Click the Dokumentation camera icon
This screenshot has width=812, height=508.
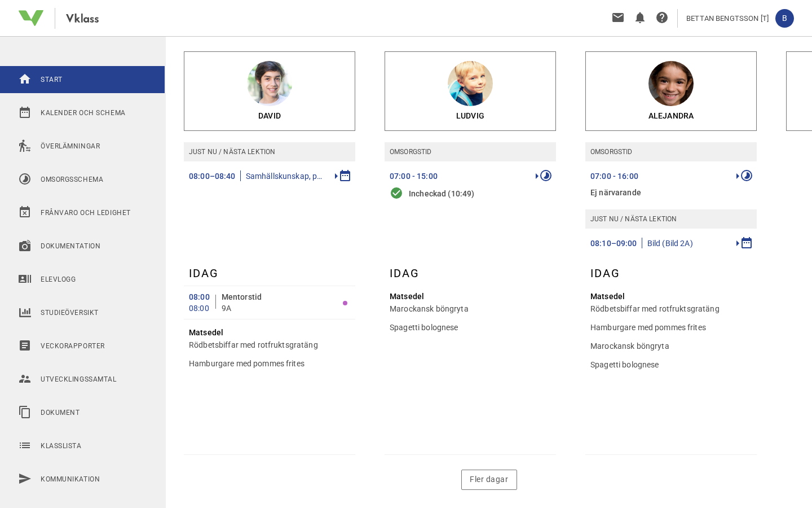click(x=25, y=246)
